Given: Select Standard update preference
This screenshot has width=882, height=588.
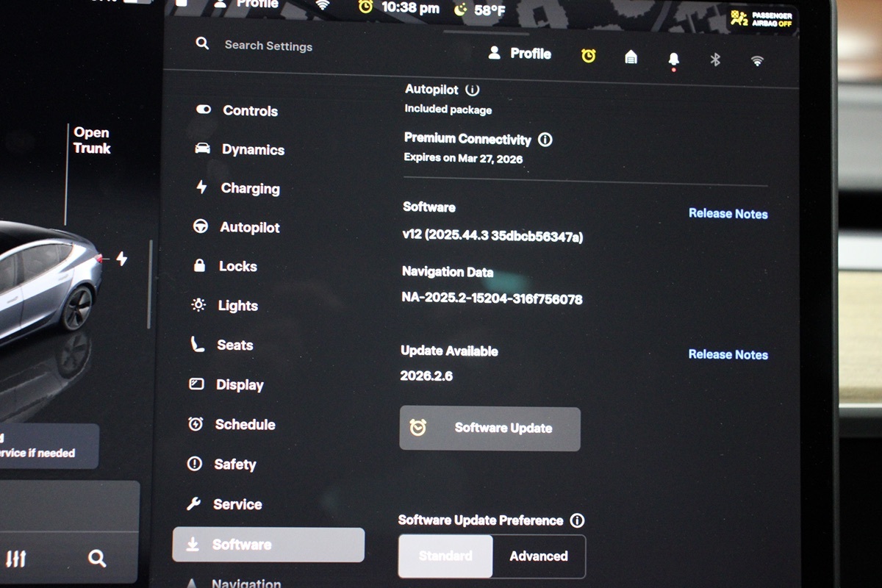Looking at the screenshot, I should click(445, 556).
